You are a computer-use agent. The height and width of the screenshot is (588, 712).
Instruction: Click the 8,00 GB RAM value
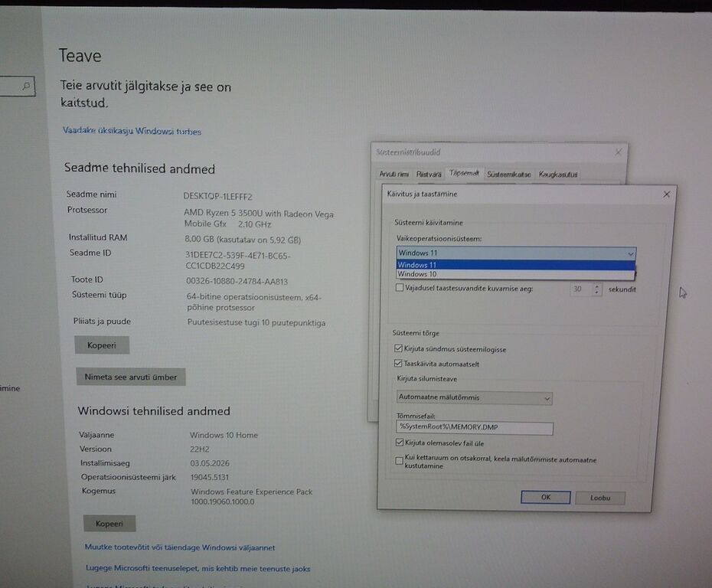coord(243,240)
